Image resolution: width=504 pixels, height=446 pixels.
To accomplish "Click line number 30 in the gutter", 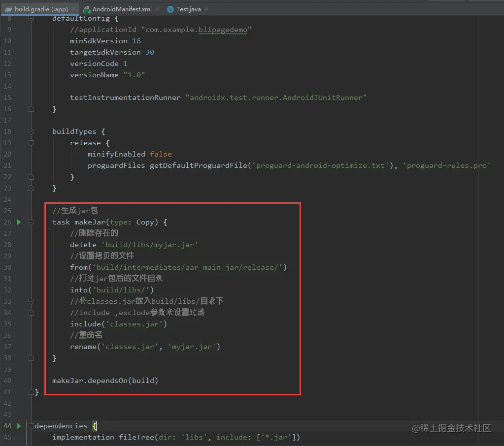I will click(x=7, y=267).
